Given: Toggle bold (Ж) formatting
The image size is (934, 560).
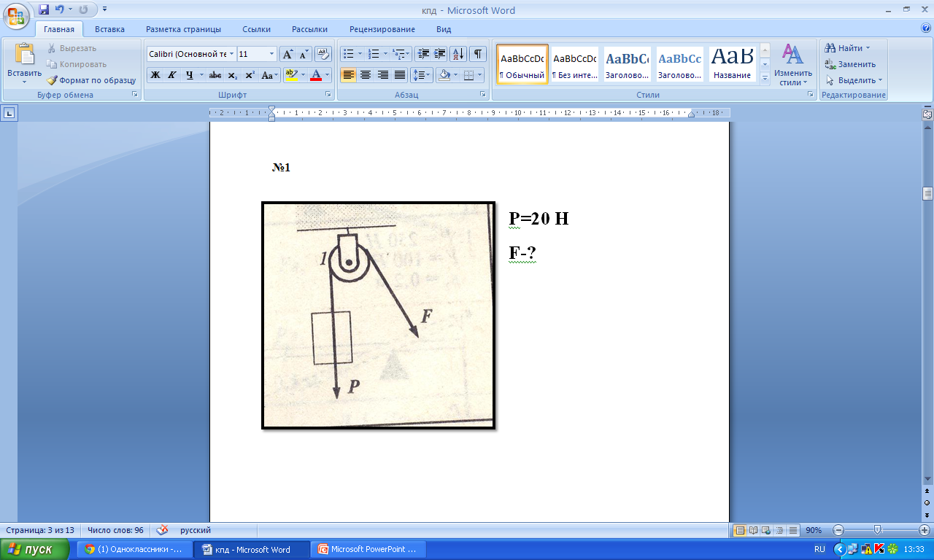Looking at the screenshot, I should click(x=155, y=75).
